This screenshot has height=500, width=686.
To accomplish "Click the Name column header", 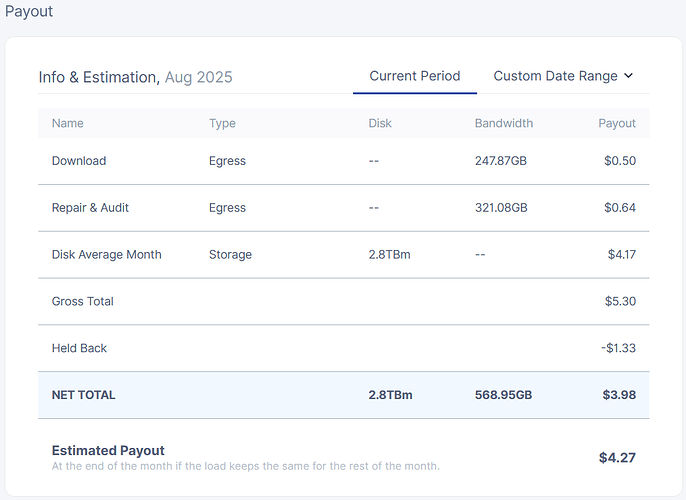I will click(x=67, y=123).
